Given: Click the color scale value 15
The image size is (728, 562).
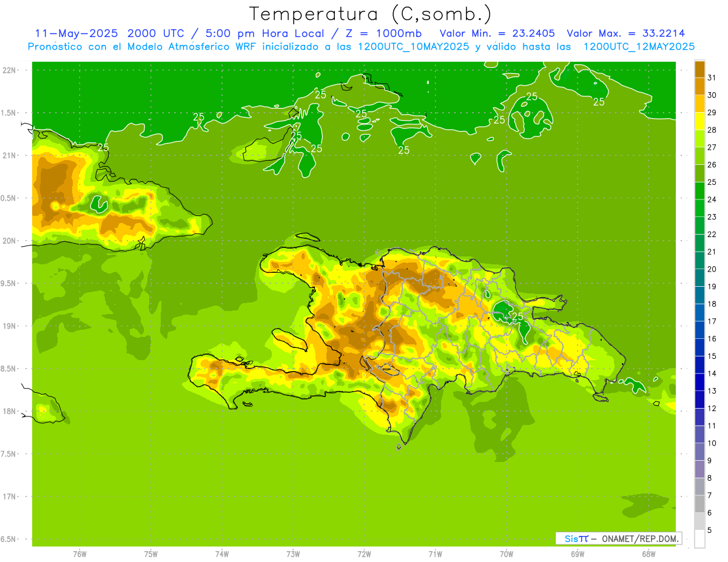Looking at the screenshot, I should pos(712,356).
